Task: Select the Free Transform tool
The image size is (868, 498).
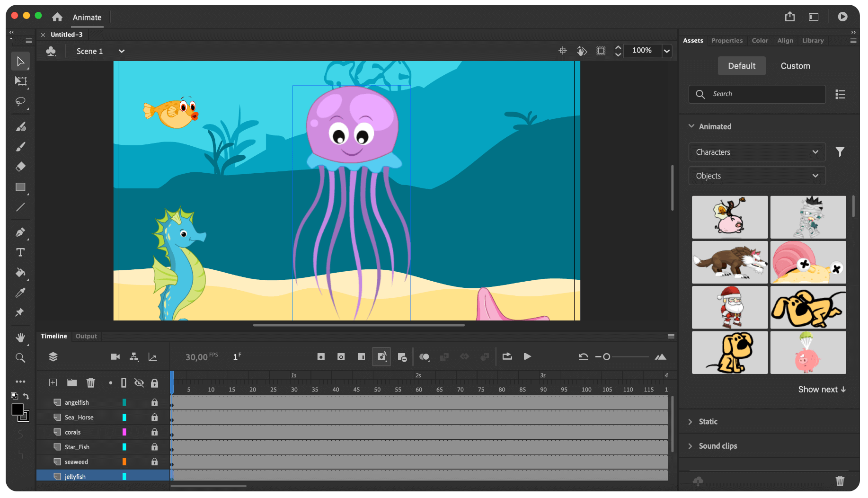Action: [x=20, y=81]
